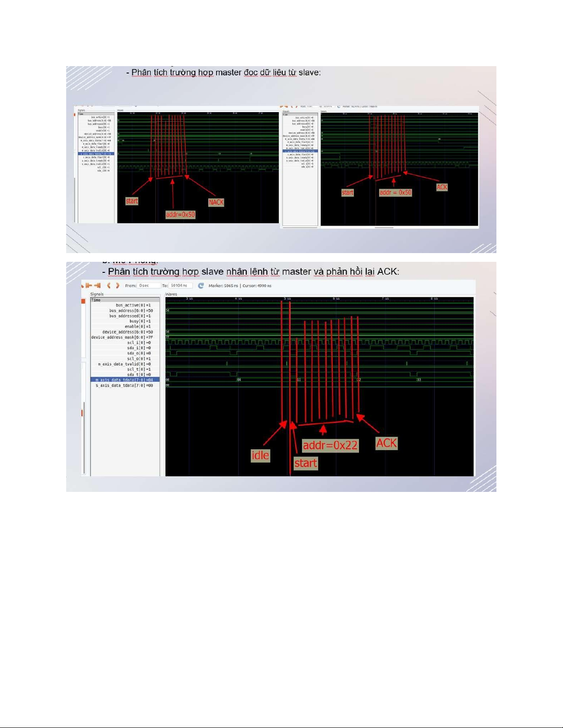Select the Time header row in Signals
This screenshot has height=728, width=563.
(125, 300)
